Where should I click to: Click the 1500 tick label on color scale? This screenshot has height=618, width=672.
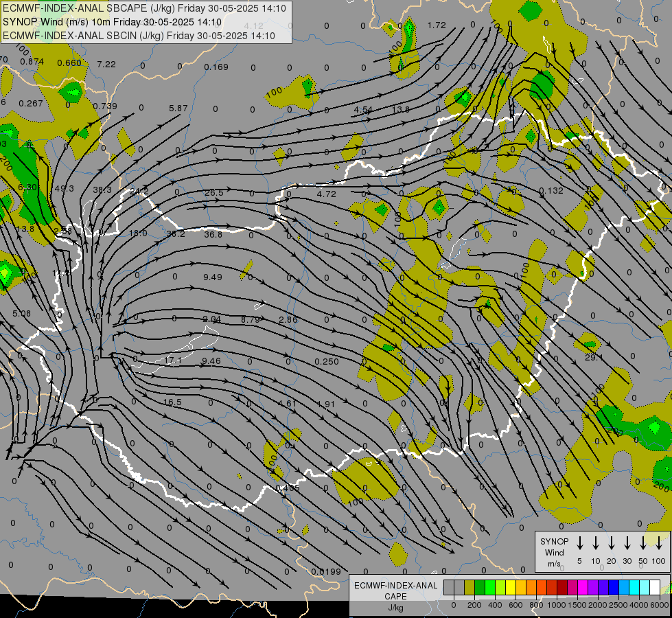(577, 605)
